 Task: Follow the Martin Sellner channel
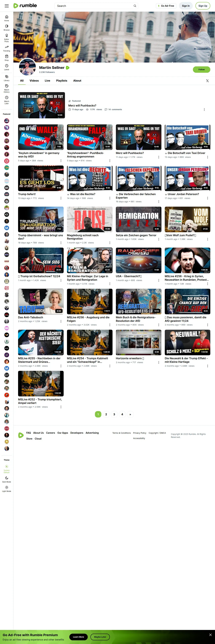(x=201, y=70)
